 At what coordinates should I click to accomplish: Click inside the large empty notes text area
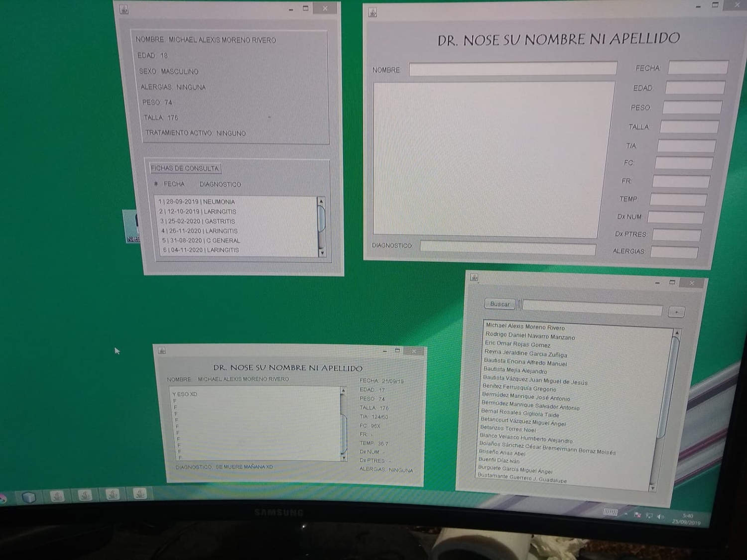pyautogui.click(x=494, y=158)
